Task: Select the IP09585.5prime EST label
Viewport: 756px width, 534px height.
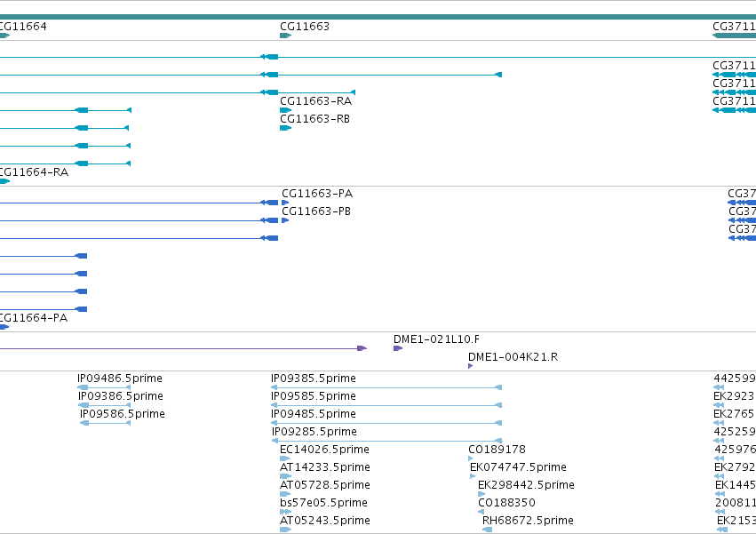Action: pos(314,396)
